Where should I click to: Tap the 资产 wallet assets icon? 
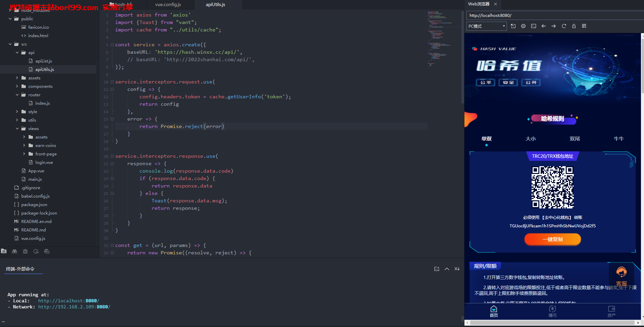(x=612, y=309)
